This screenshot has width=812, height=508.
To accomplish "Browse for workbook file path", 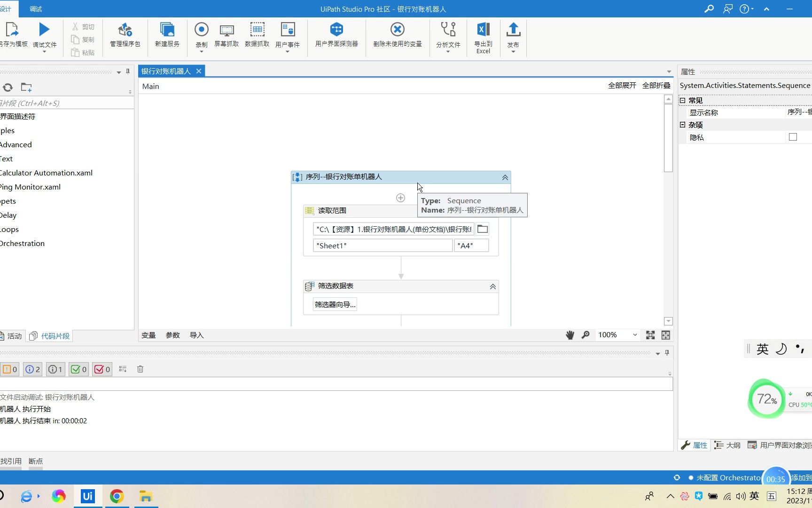I will coord(482,229).
